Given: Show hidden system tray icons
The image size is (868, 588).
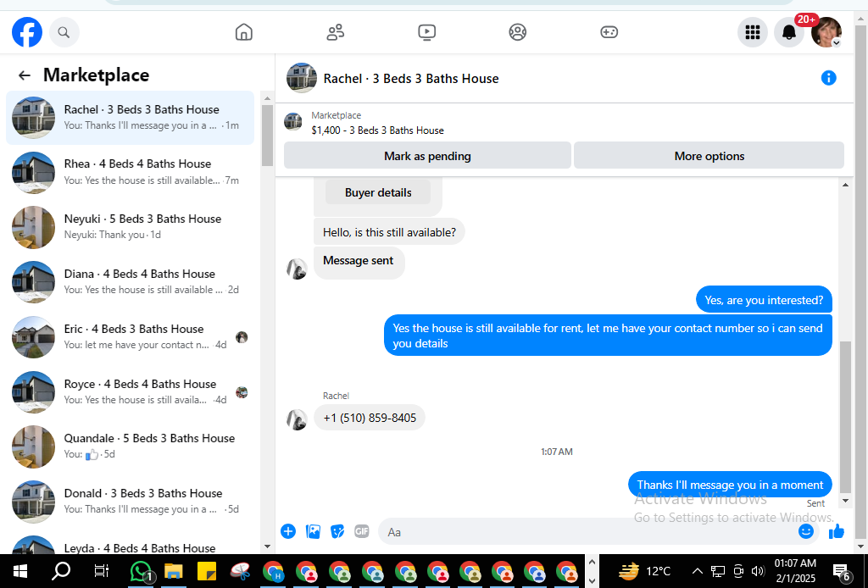Looking at the screenshot, I should tap(698, 571).
